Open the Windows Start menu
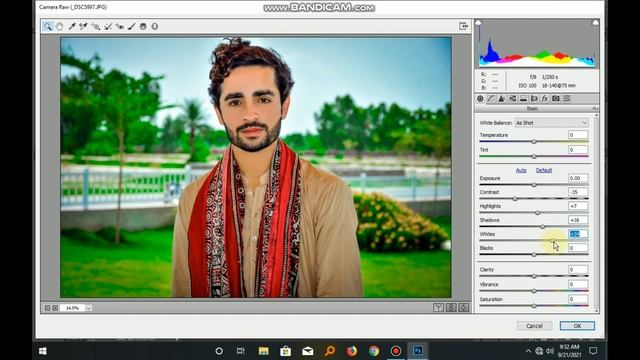640x360 pixels. (42, 351)
